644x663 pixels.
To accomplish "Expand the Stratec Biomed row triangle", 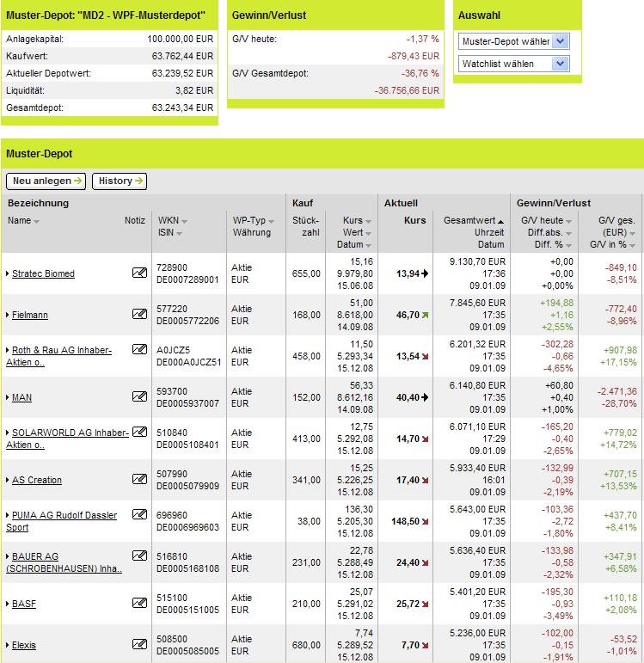I will 8,273.
